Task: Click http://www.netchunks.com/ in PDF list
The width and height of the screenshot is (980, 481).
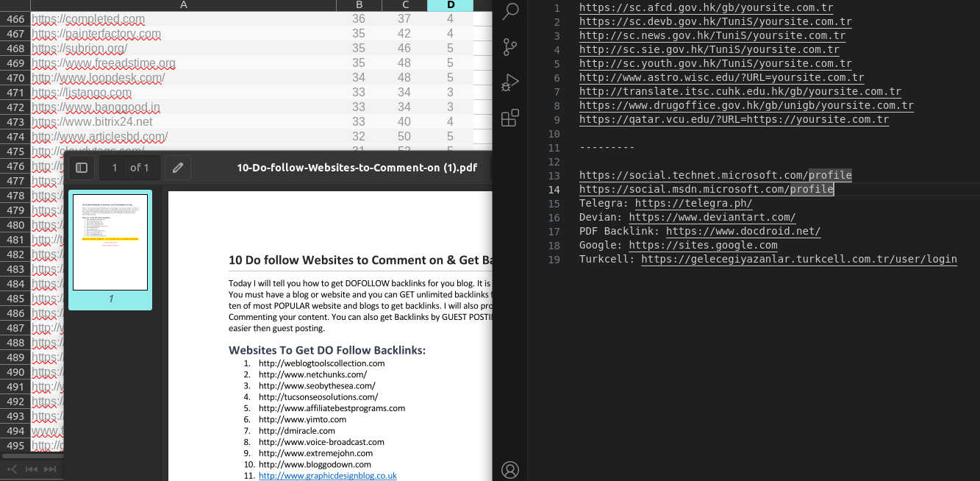Action: pyautogui.click(x=312, y=374)
